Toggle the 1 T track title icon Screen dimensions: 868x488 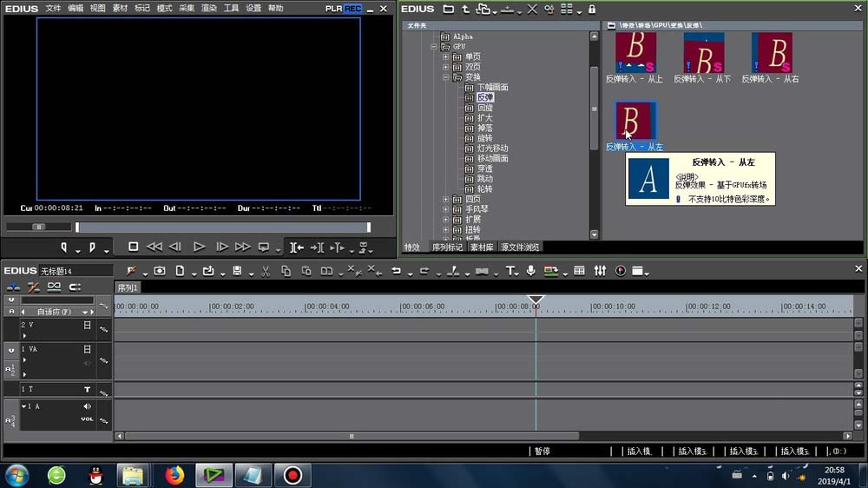[x=87, y=390]
